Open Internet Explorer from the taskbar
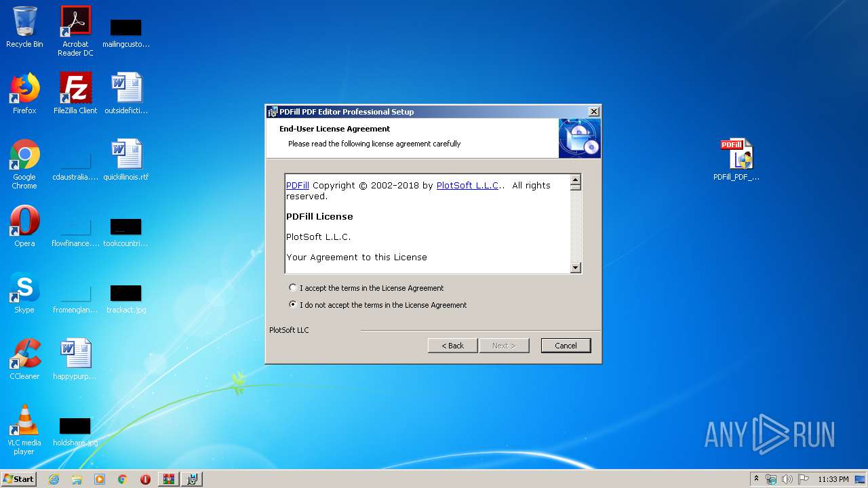The image size is (868, 488). tap(54, 479)
